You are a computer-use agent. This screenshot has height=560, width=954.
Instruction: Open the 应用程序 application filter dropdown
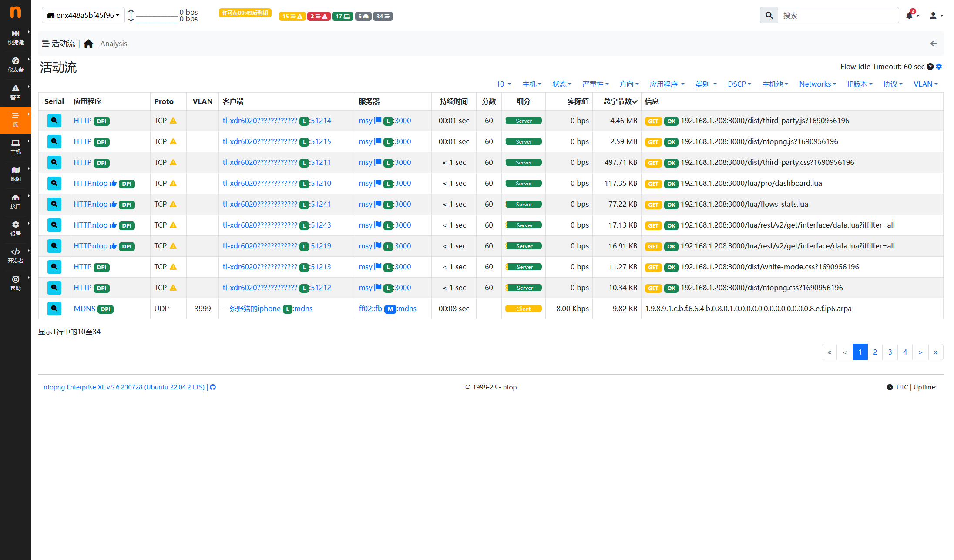tap(667, 84)
